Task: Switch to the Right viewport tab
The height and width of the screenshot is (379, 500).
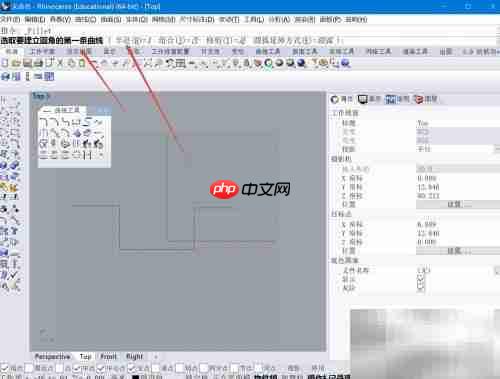Action: click(x=134, y=356)
